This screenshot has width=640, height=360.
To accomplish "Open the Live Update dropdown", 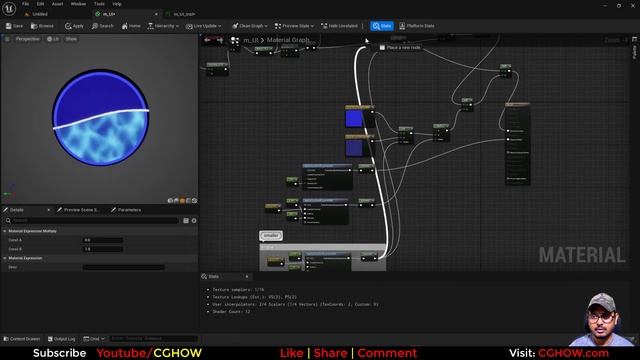I will pyautogui.click(x=203, y=26).
